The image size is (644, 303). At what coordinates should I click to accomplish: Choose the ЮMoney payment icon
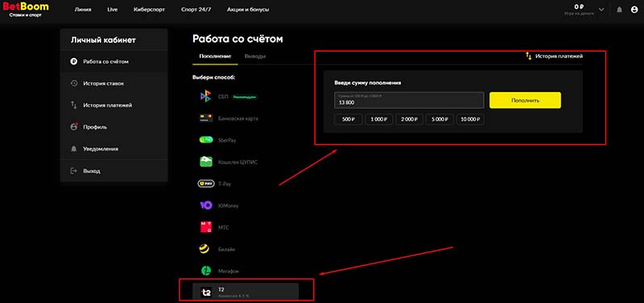point(205,205)
